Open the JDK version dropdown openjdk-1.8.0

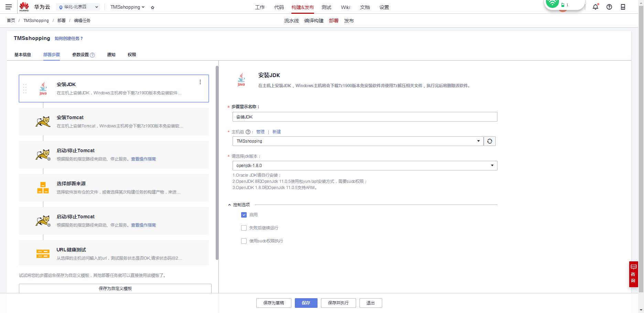[365, 166]
